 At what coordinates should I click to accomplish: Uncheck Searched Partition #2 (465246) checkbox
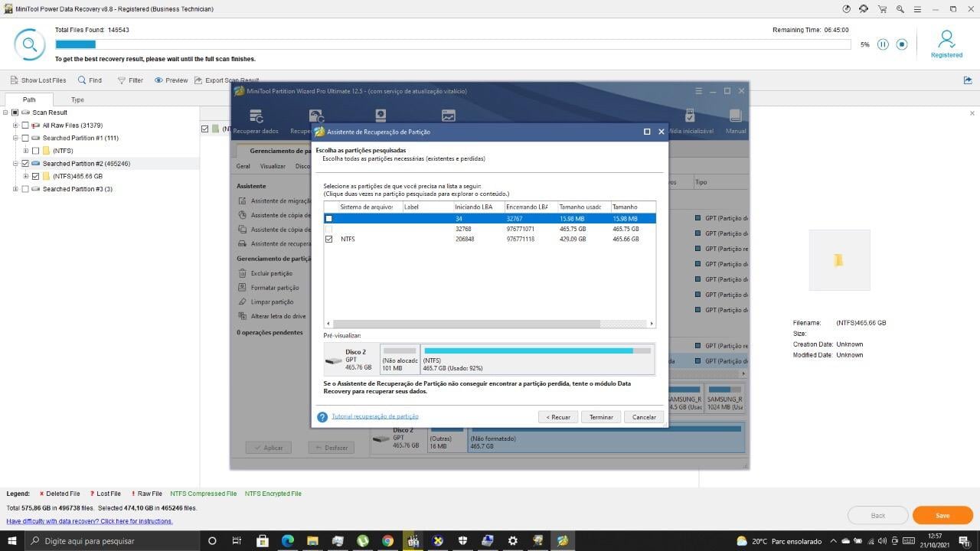point(25,164)
